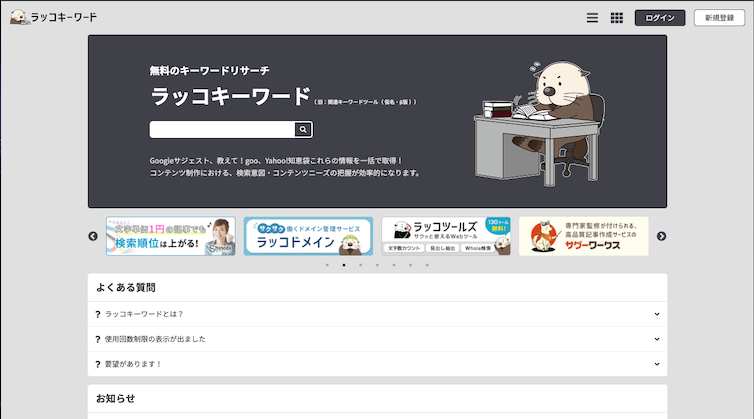Advance banners with right arrow

661,236
